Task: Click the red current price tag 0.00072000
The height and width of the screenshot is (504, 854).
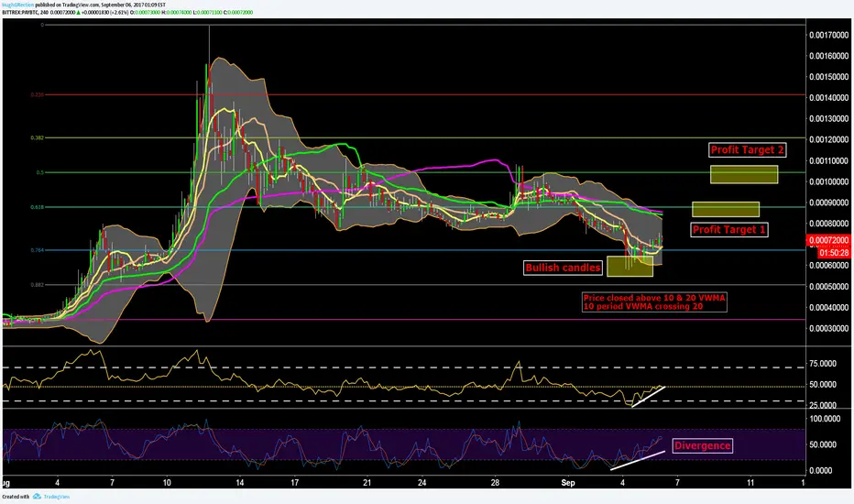Action: click(x=827, y=240)
